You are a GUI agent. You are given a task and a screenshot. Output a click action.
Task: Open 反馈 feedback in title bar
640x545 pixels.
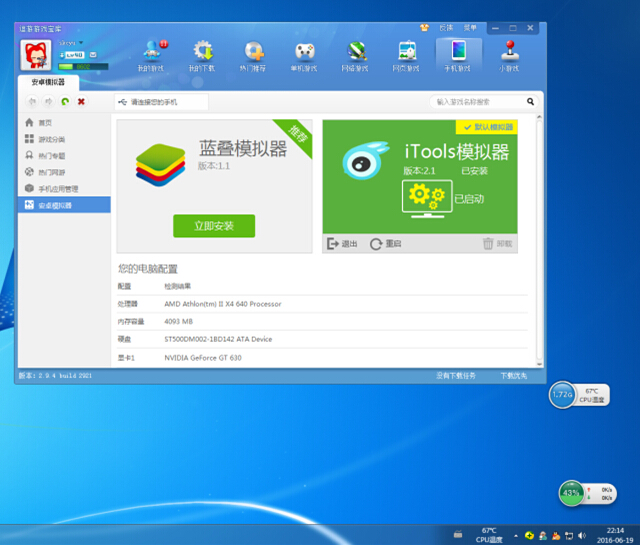pos(446,28)
